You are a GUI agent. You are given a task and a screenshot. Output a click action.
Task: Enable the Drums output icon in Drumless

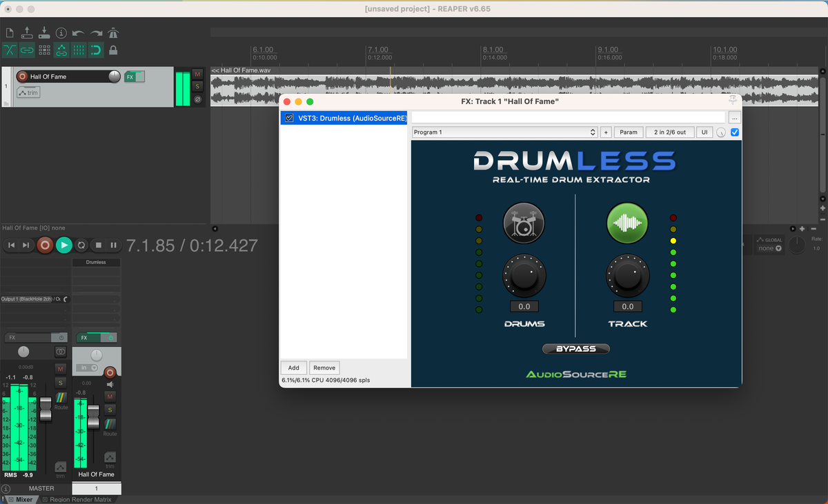click(x=524, y=223)
